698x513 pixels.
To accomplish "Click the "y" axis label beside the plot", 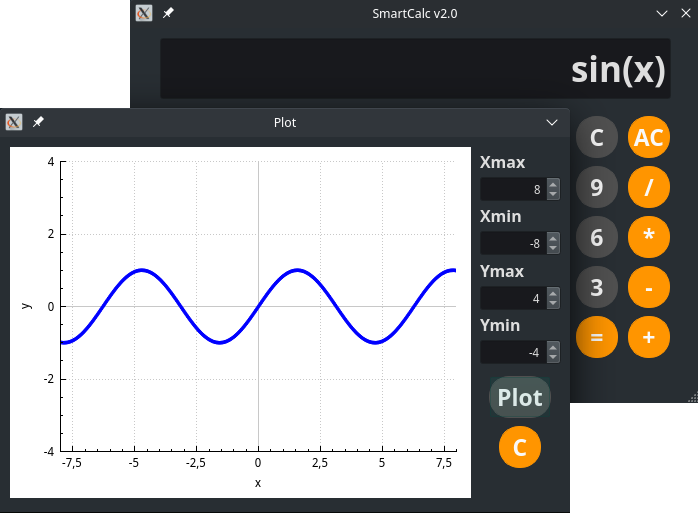I will 26,306.
